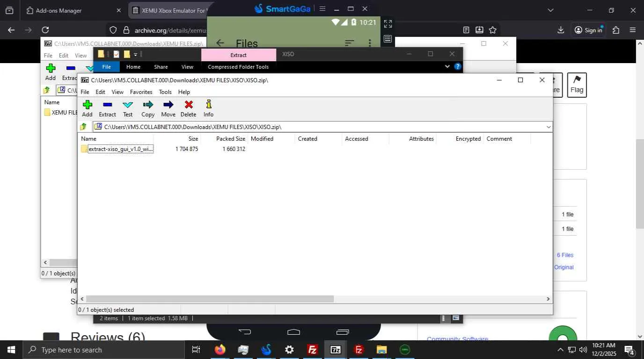Tap the more options icon in Files app

click(x=370, y=43)
